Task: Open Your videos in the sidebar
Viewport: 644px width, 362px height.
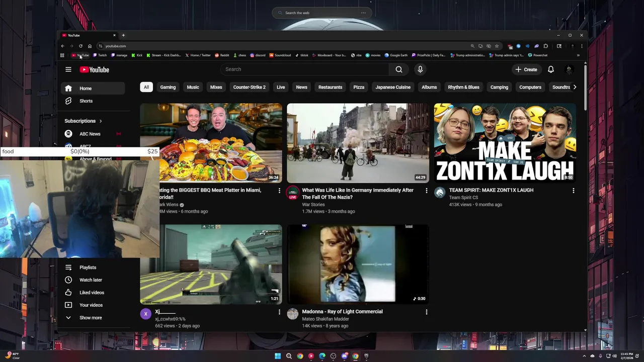Action: tap(93, 305)
